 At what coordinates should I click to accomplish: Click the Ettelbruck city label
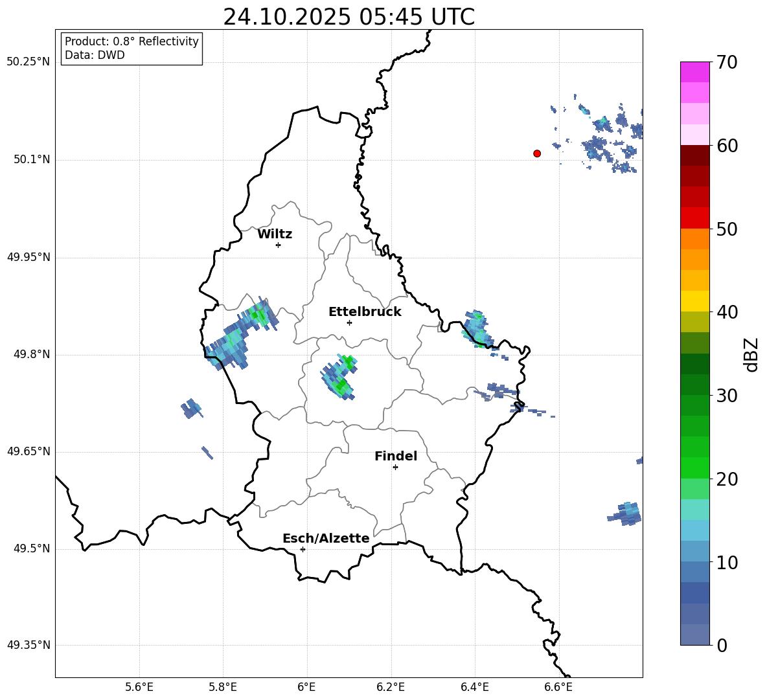click(365, 312)
